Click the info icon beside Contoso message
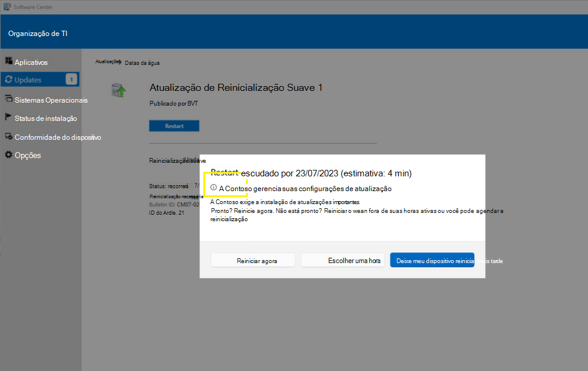Screen dimensions: 588x371 (x=213, y=188)
